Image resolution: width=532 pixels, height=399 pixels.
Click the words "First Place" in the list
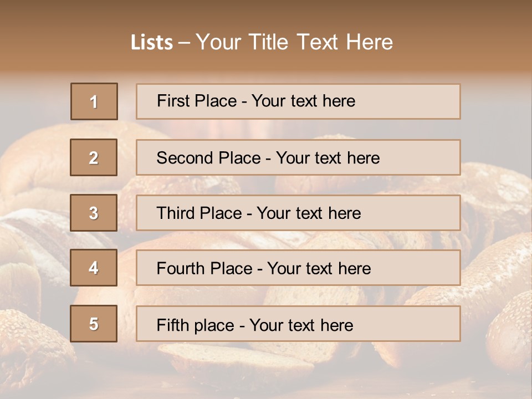197,101
